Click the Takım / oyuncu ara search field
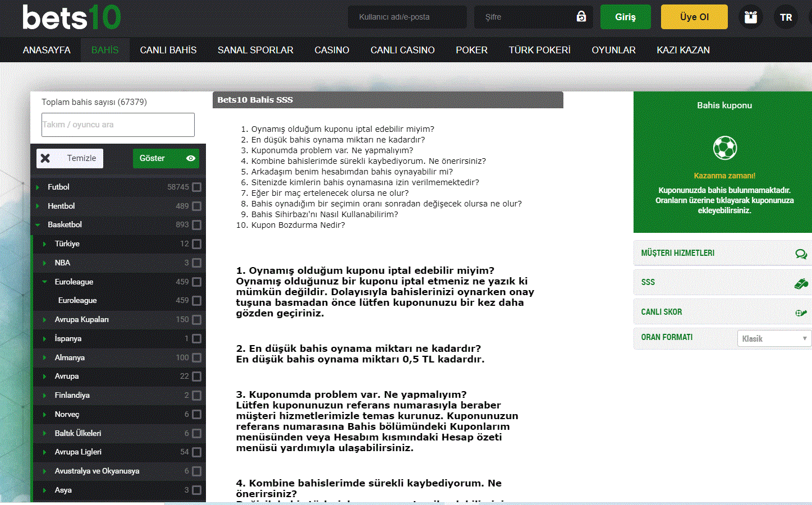The width and height of the screenshot is (812, 505). (x=118, y=125)
